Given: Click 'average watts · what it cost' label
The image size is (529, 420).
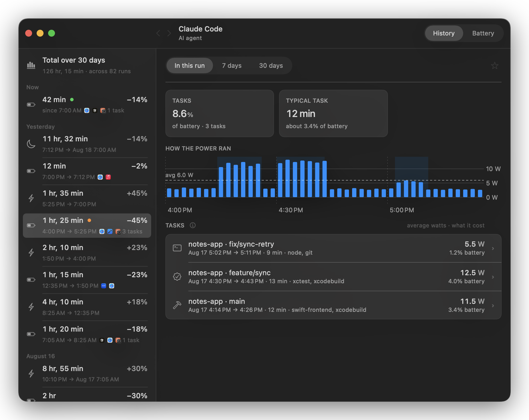Looking at the screenshot, I should click(446, 225).
